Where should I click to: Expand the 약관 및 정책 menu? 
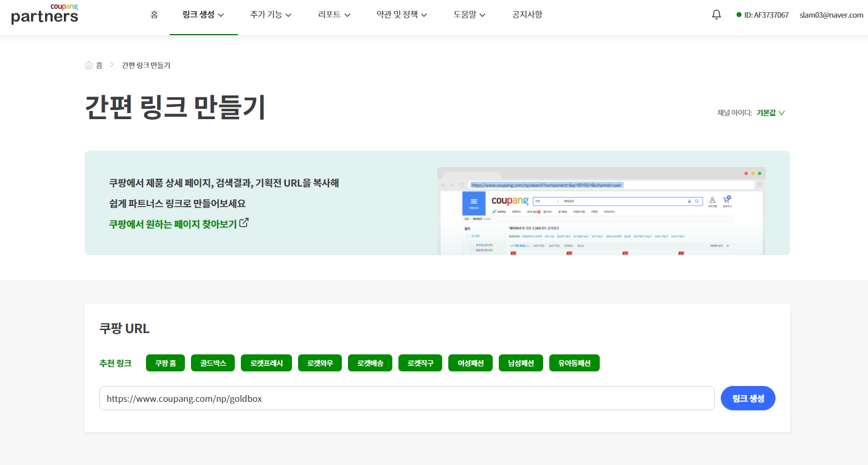tap(402, 15)
